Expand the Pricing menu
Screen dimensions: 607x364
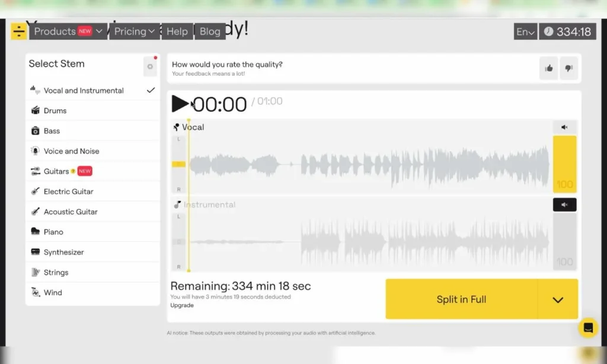point(135,31)
